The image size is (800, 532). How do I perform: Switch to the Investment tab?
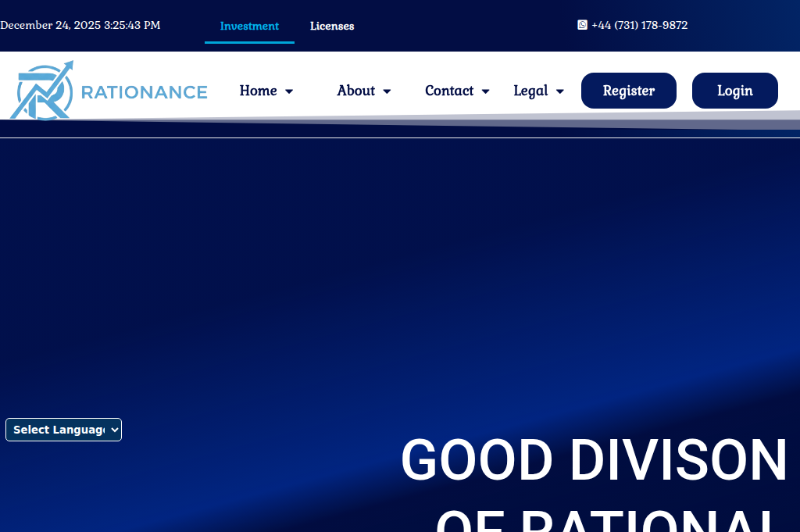(249, 26)
